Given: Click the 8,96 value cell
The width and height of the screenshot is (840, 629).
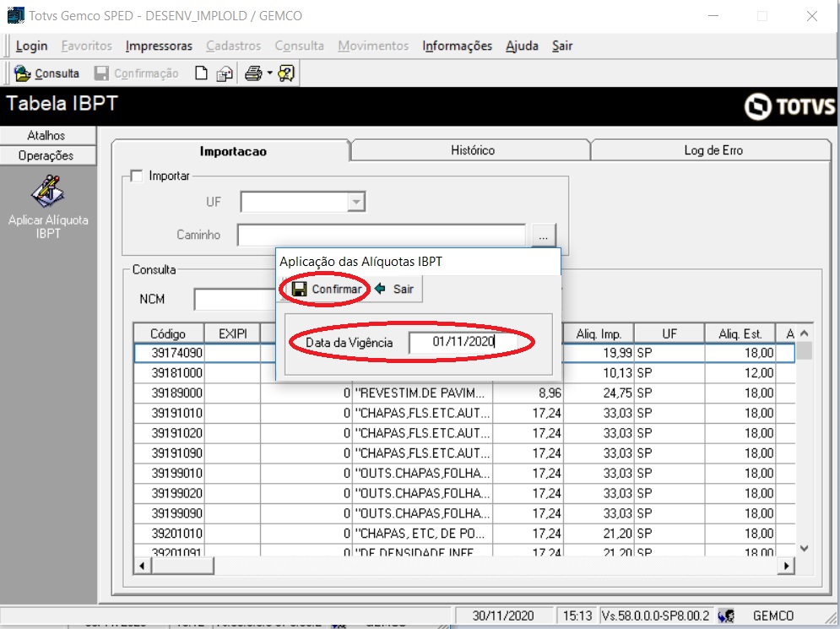Looking at the screenshot, I should click(x=528, y=393).
